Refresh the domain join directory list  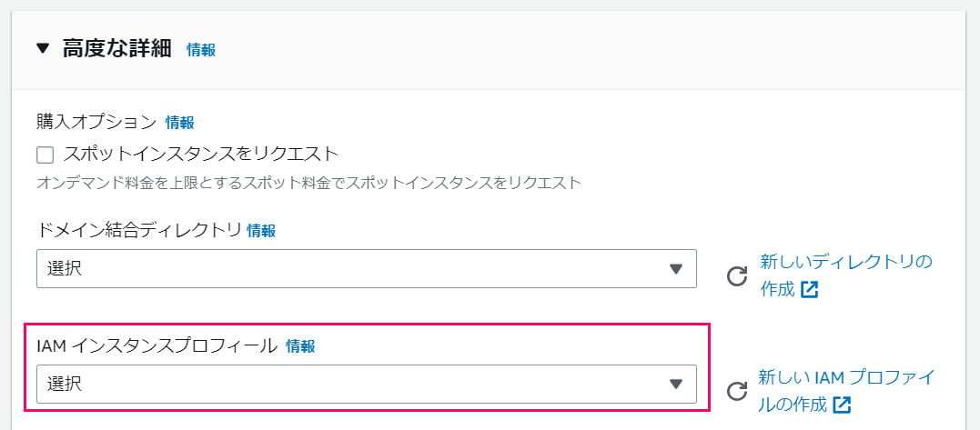pyautogui.click(x=737, y=275)
